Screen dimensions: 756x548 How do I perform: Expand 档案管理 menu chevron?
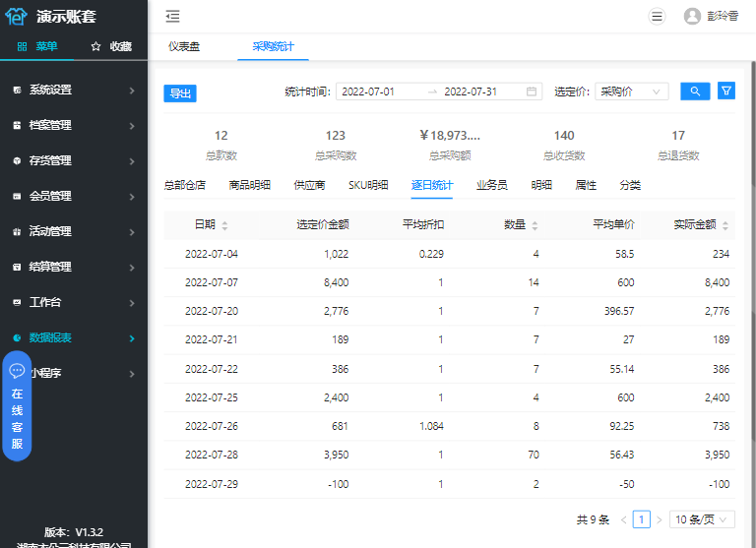(x=132, y=126)
